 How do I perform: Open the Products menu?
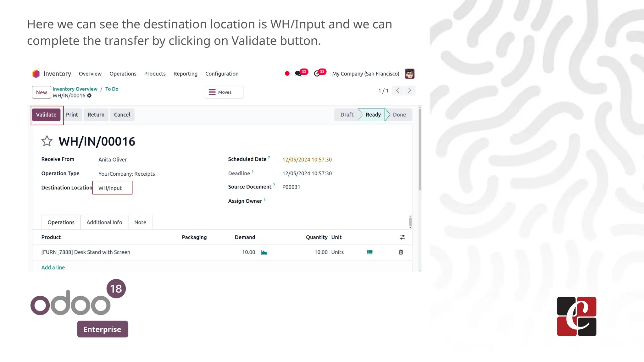[x=155, y=74]
